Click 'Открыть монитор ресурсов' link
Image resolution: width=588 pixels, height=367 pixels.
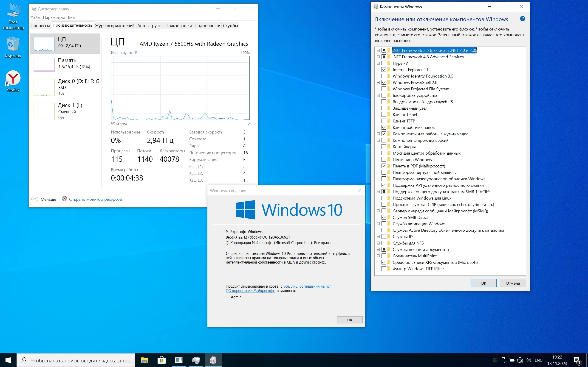click(95, 199)
